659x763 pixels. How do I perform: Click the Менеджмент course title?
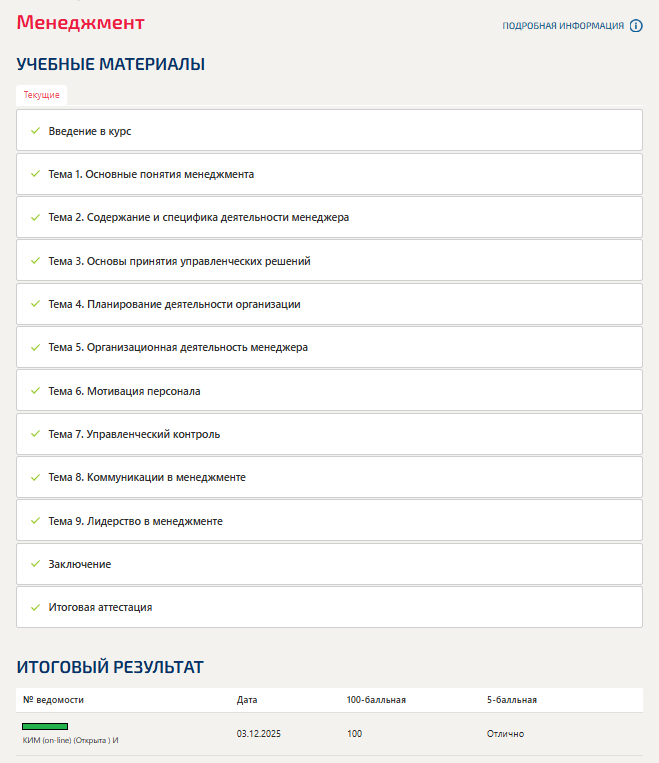pos(81,23)
